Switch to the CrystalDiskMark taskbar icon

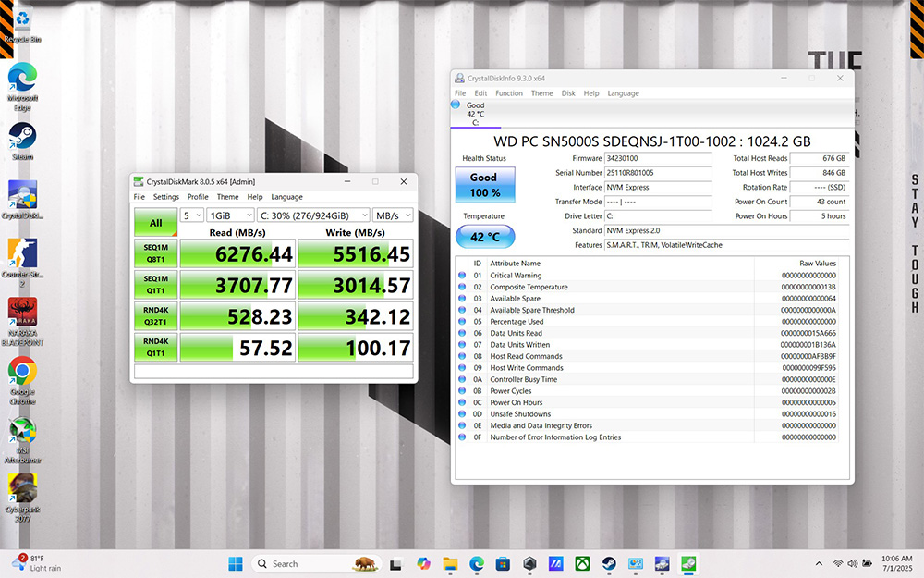688,564
